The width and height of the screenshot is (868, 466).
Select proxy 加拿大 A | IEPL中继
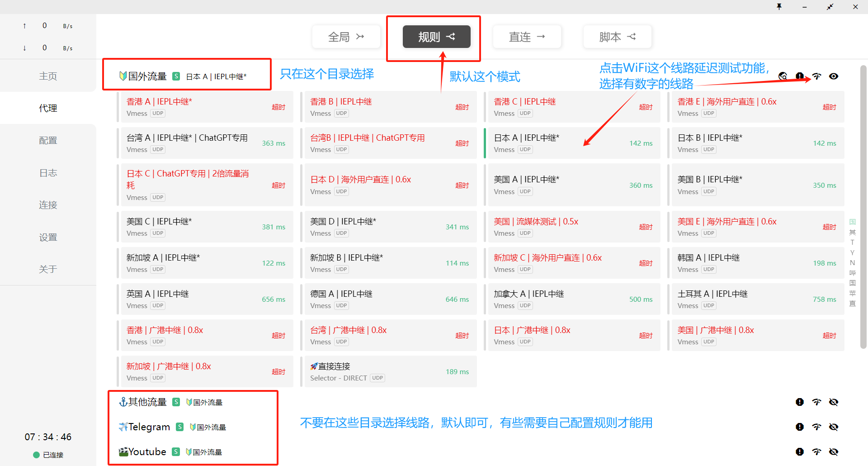[x=573, y=299]
